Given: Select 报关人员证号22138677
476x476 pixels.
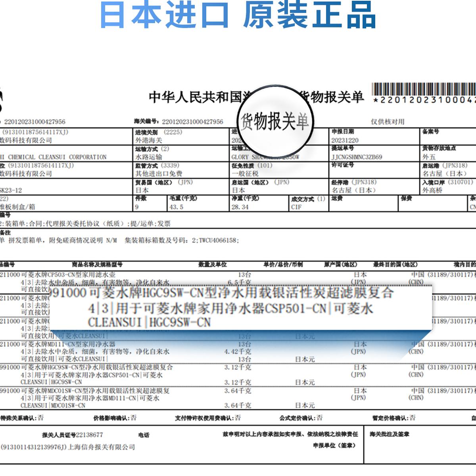Looking at the screenshot, I should click(x=73, y=435).
